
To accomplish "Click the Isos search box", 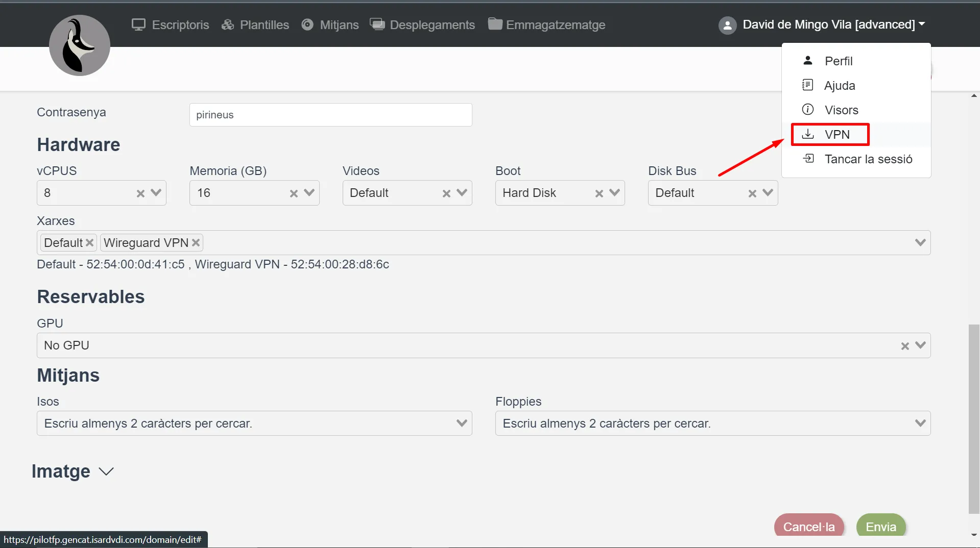I will [245, 424].
